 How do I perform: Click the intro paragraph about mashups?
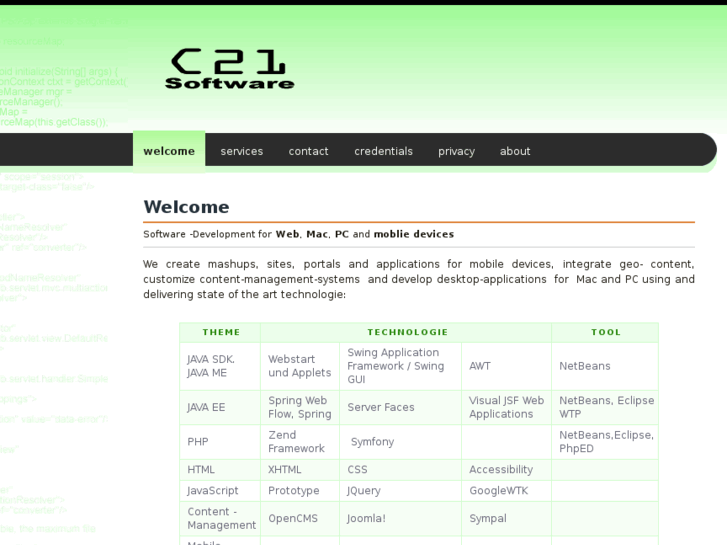pos(419,279)
